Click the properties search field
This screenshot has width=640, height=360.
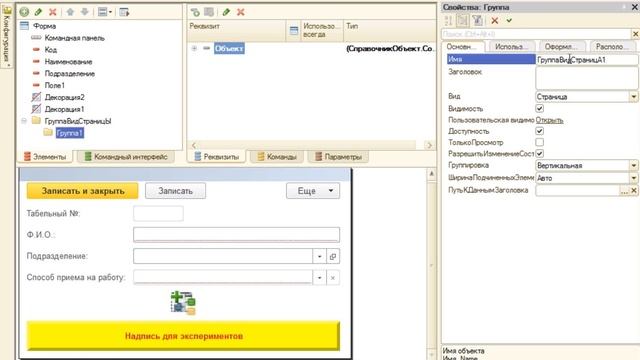pyautogui.click(x=536, y=34)
